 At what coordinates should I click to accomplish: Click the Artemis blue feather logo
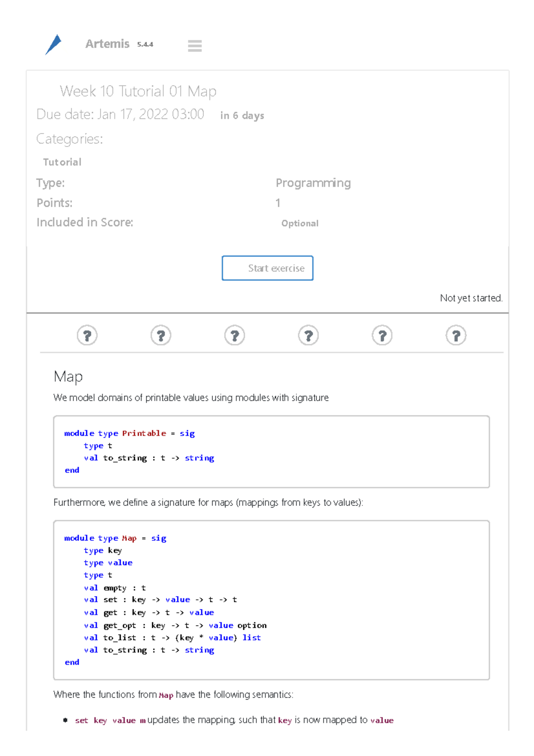click(53, 45)
